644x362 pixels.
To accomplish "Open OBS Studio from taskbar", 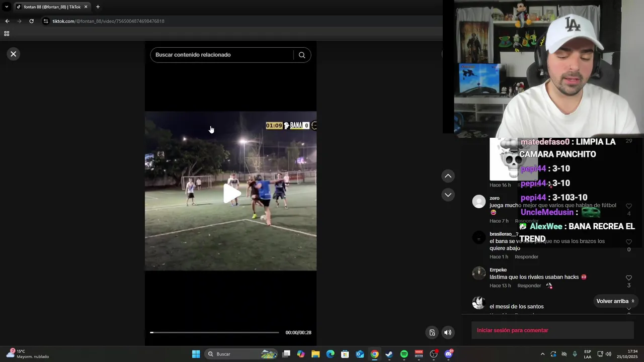I will (x=434, y=354).
